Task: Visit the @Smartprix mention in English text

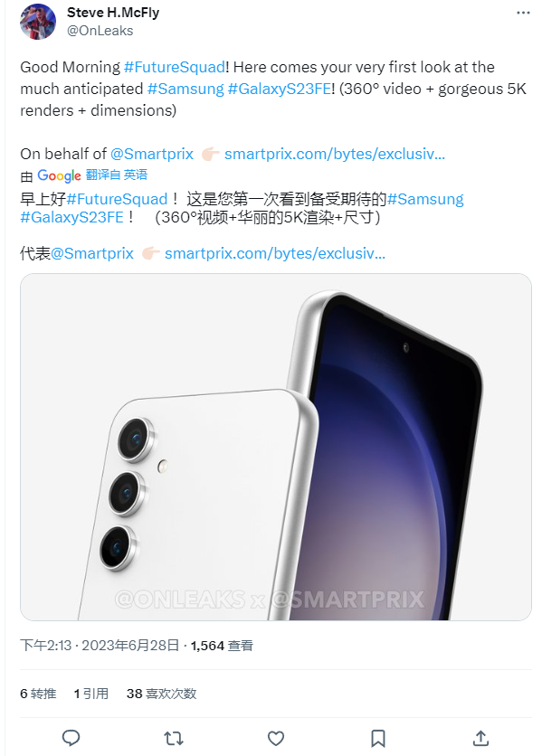Action: pos(151,154)
